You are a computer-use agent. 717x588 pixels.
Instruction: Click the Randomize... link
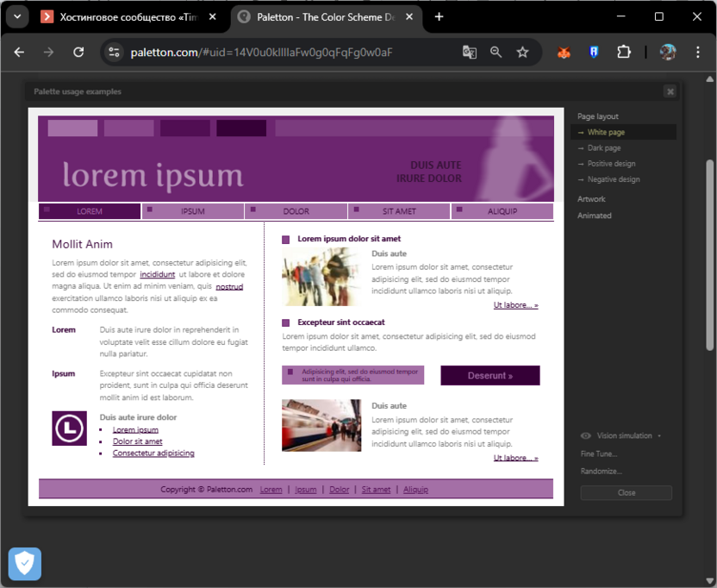click(601, 472)
